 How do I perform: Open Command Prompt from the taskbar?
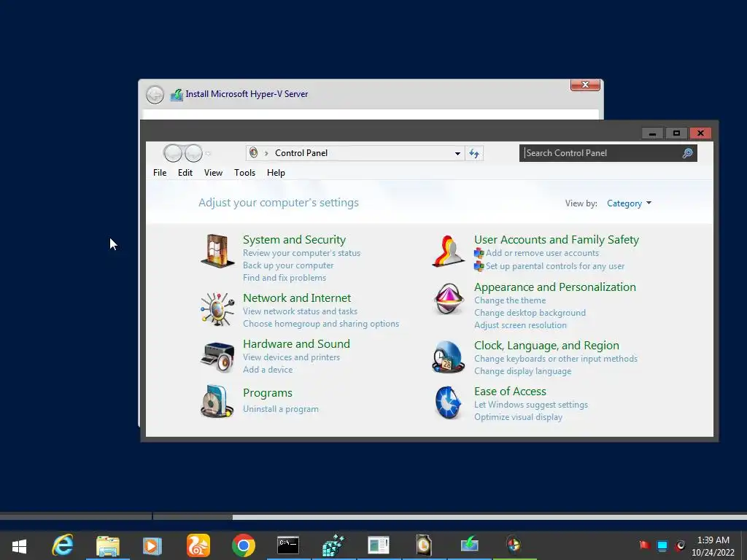point(288,545)
